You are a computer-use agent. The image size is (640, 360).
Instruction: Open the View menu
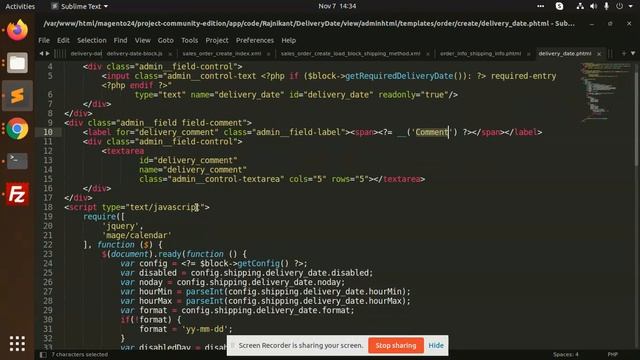(x=142, y=40)
